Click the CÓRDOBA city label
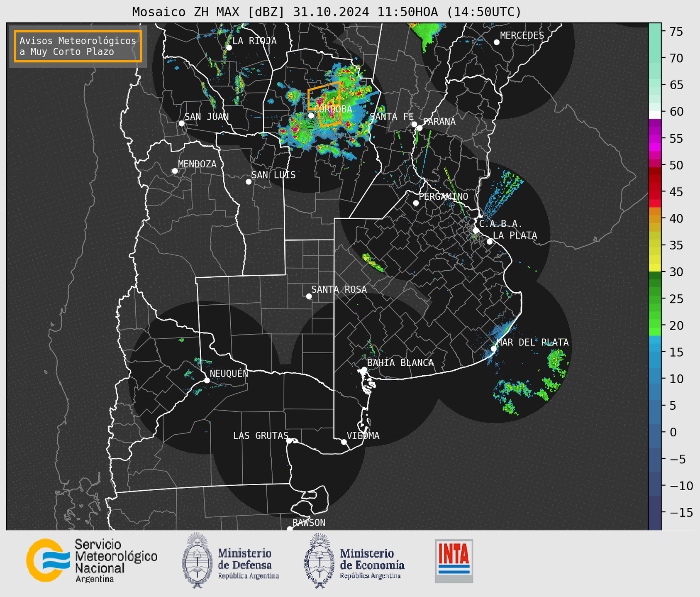Screen dimensions: 700x597 pyautogui.click(x=333, y=109)
